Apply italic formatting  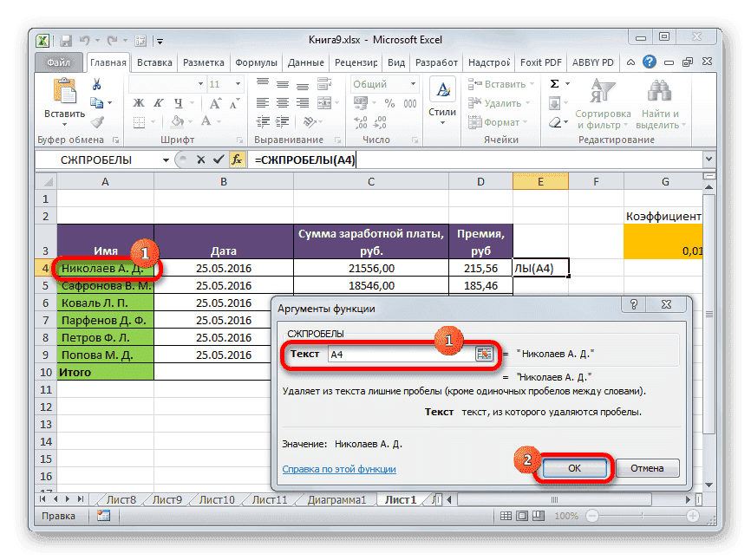click(x=160, y=101)
